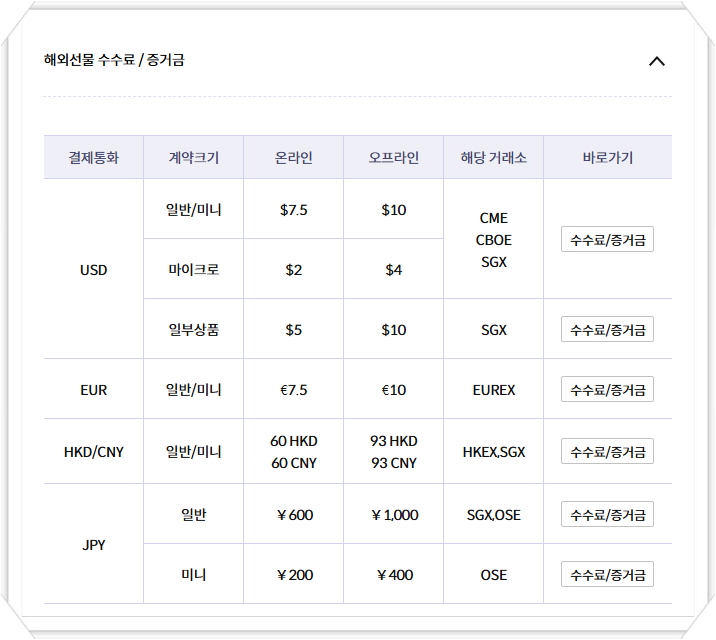Click the 결제통화 column header
This screenshot has height=640, width=716.
coord(94,158)
